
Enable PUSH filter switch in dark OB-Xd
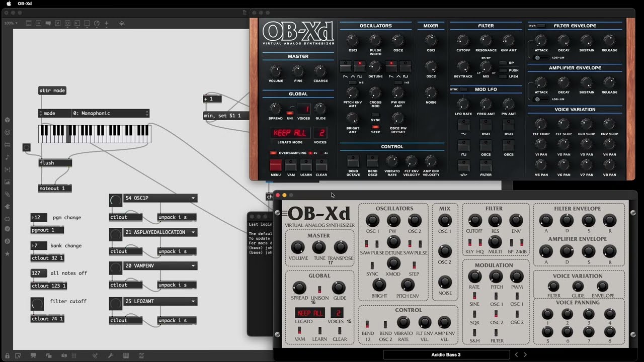click(502, 70)
